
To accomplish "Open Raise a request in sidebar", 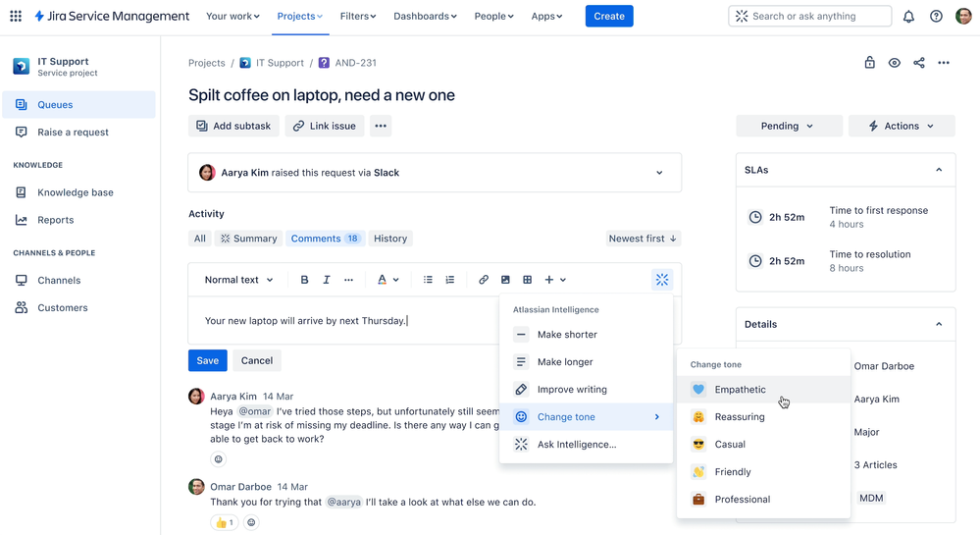I will tap(78, 132).
